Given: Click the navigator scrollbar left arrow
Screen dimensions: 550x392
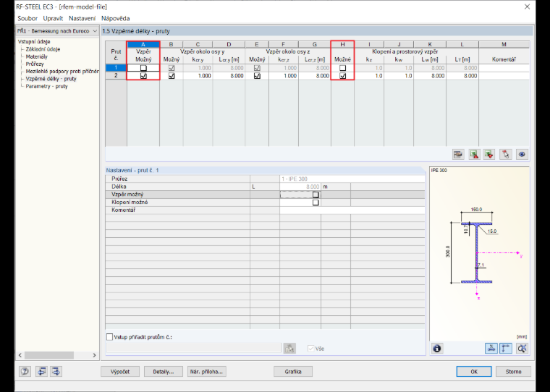Looking at the screenshot, I should (20, 355).
